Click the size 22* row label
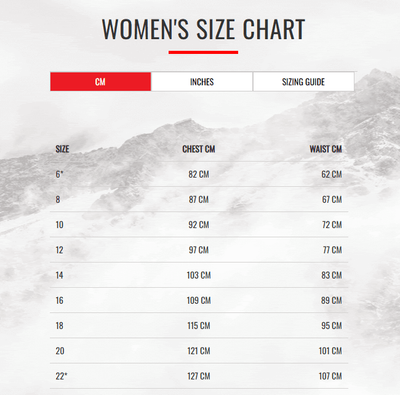This screenshot has height=395, width=400. 61,376
